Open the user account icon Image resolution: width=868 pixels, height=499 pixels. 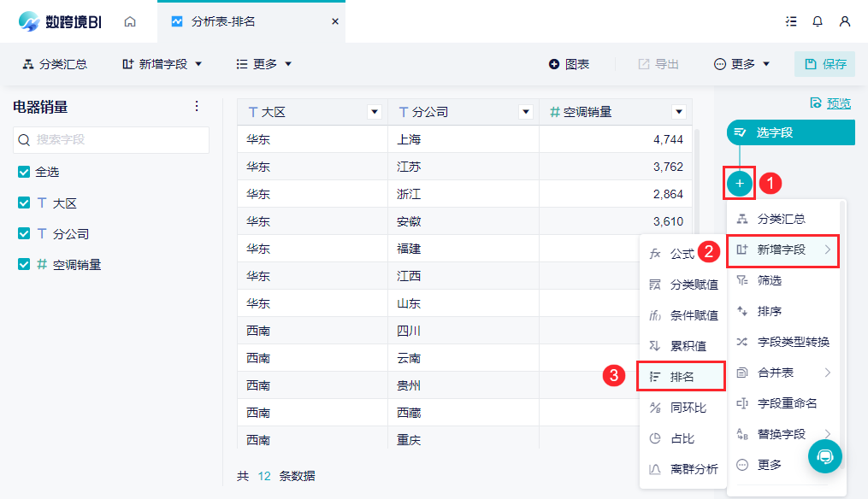845,21
